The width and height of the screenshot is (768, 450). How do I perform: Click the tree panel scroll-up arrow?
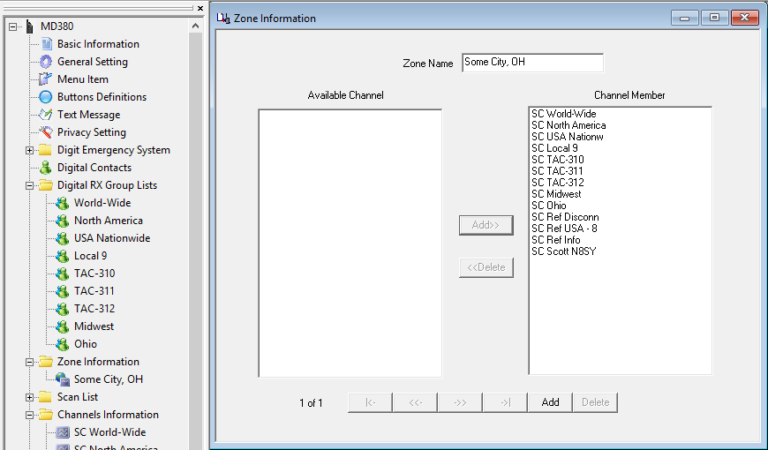(195, 26)
